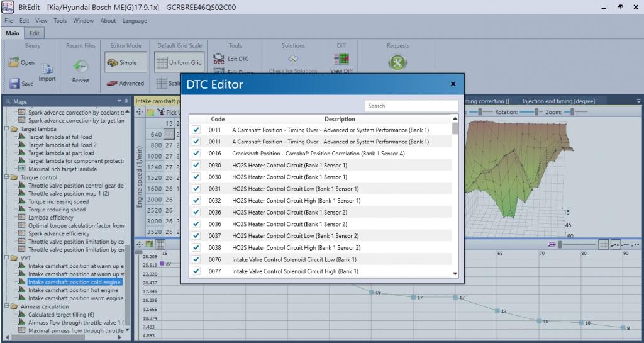Viewport: 644px width, 343px height.
Task: Click the colored map icon in the 2D graph toolbar
Action: point(150,244)
